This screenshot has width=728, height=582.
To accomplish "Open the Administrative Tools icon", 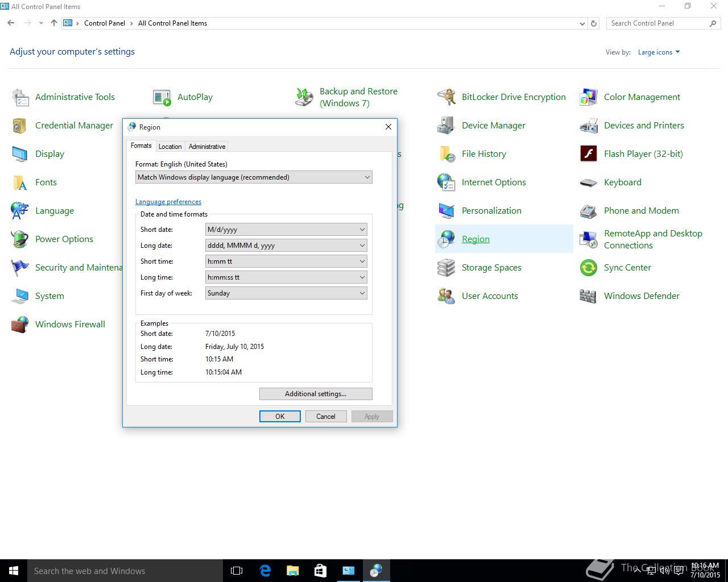I will click(x=20, y=97).
